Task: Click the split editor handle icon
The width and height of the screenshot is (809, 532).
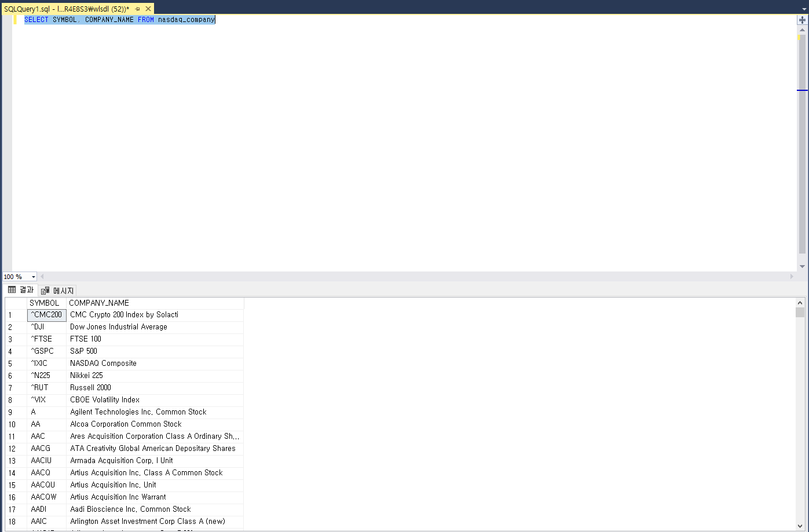Action: tap(802, 20)
